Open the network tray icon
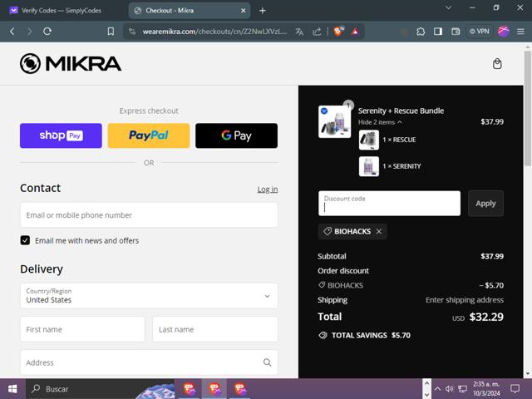The height and width of the screenshot is (399, 532). click(x=462, y=389)
